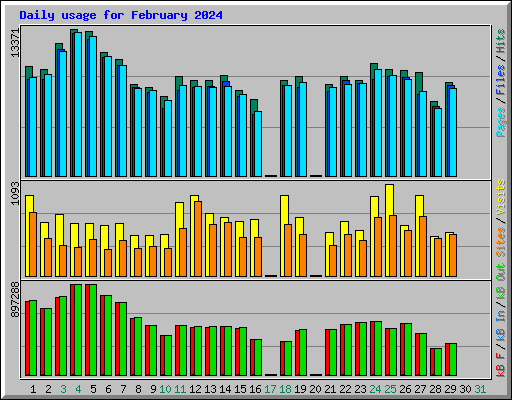This screenshot has height=400, width=512.
Task: Click the orange Sites bar for day 12
Action: [198, 239]
